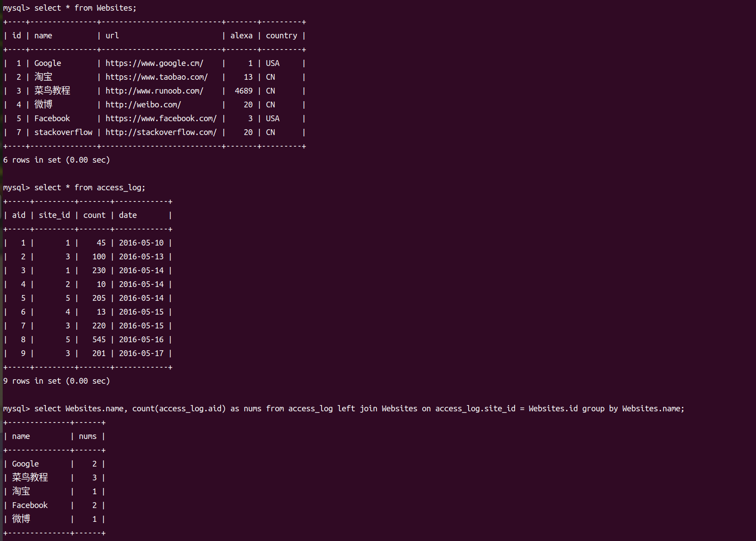Select the 'url' column header in Websites table
This screenshot has height=541, width=756.
tap(112, 36)
